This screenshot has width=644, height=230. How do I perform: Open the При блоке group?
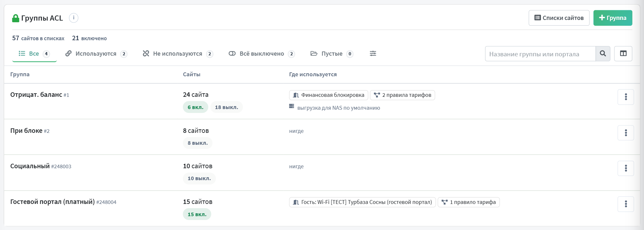pyautogui.click(x=26, y=131)
